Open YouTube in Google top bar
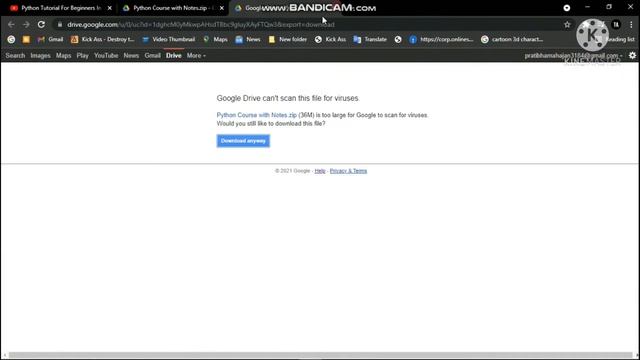Viewport: 640px width, 360px height. (x=106, y=56)
